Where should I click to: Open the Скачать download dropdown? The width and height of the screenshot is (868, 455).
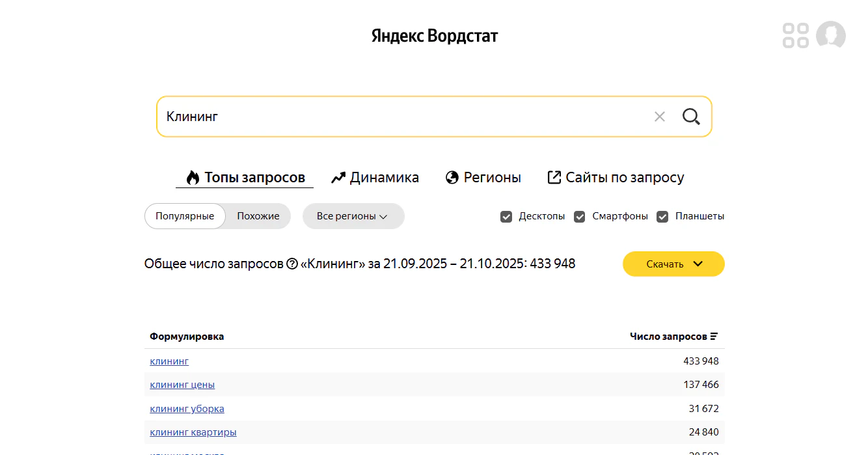[x=673, y=264]
